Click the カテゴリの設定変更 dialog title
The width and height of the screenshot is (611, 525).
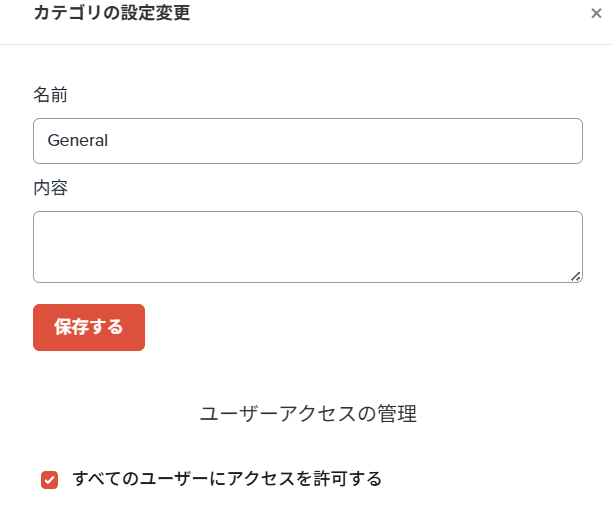coord(111,14)
